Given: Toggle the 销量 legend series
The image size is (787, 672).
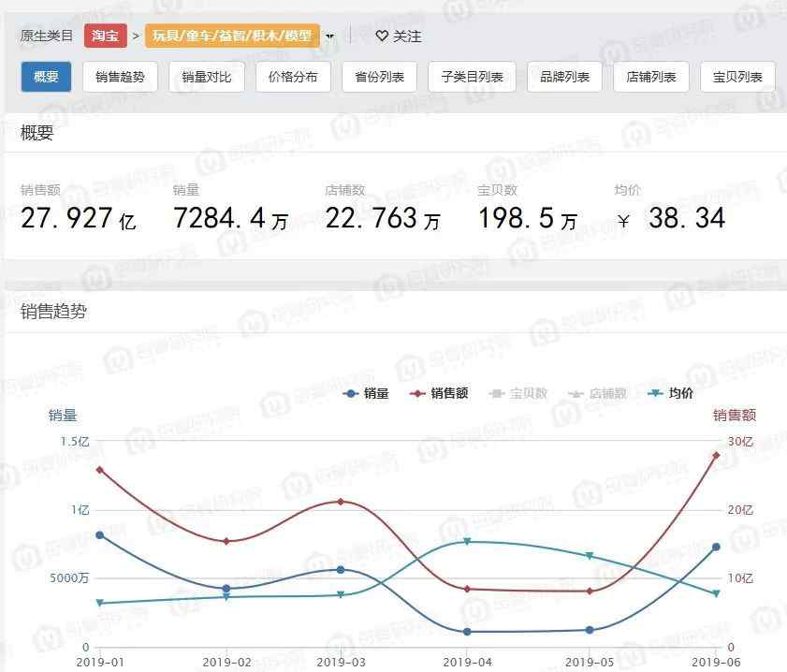Looking at the screenshot, I should pyautogui.click(x=366, y=393).
